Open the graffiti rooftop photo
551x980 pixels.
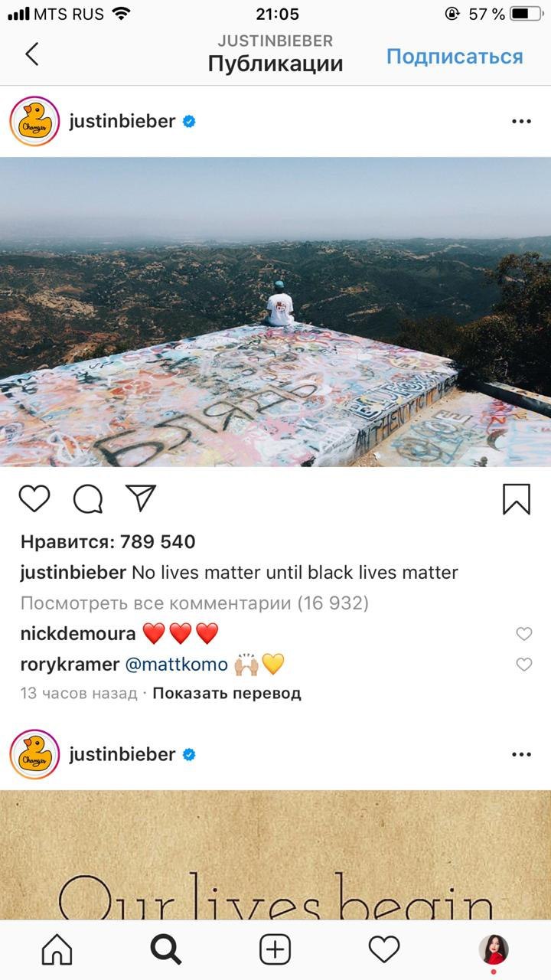275,312
